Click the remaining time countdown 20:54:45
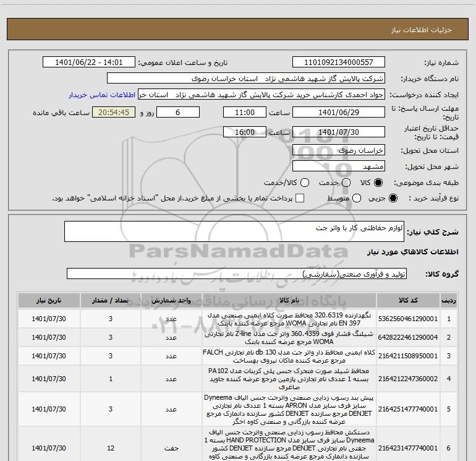 pyautogui.click(x=114, y=112)
